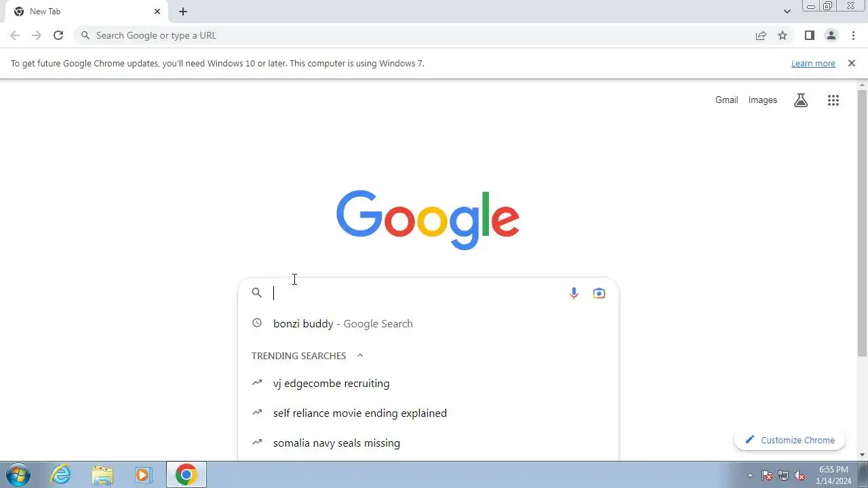This screenshot has width=868, height=488.
Task: Click the reload page icon
Action: point(58,35)
